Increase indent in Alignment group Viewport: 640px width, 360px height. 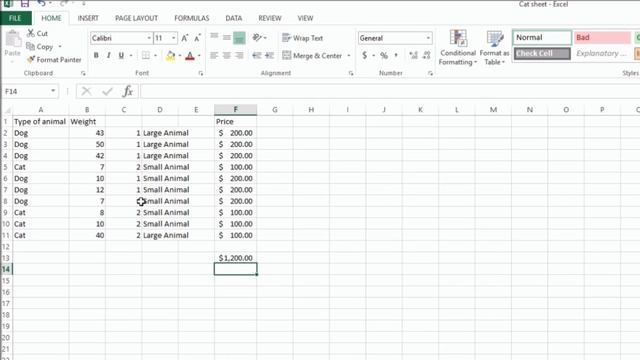point(269,55)
